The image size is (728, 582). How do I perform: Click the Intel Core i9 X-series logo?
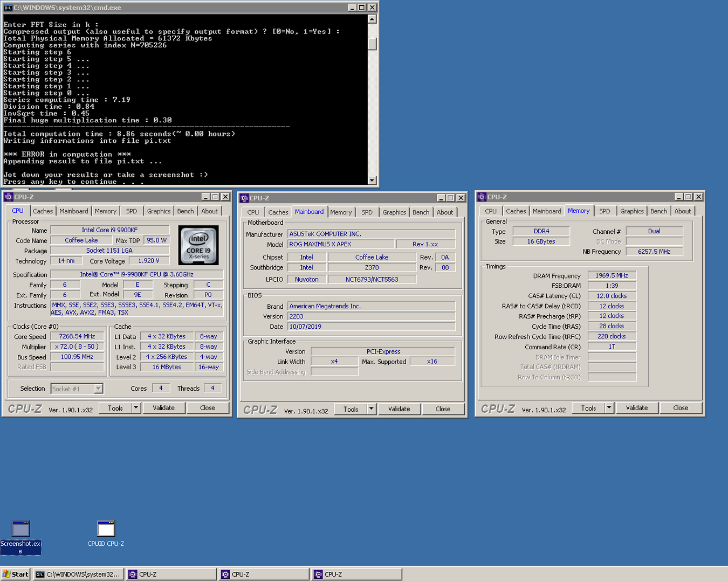198,245
